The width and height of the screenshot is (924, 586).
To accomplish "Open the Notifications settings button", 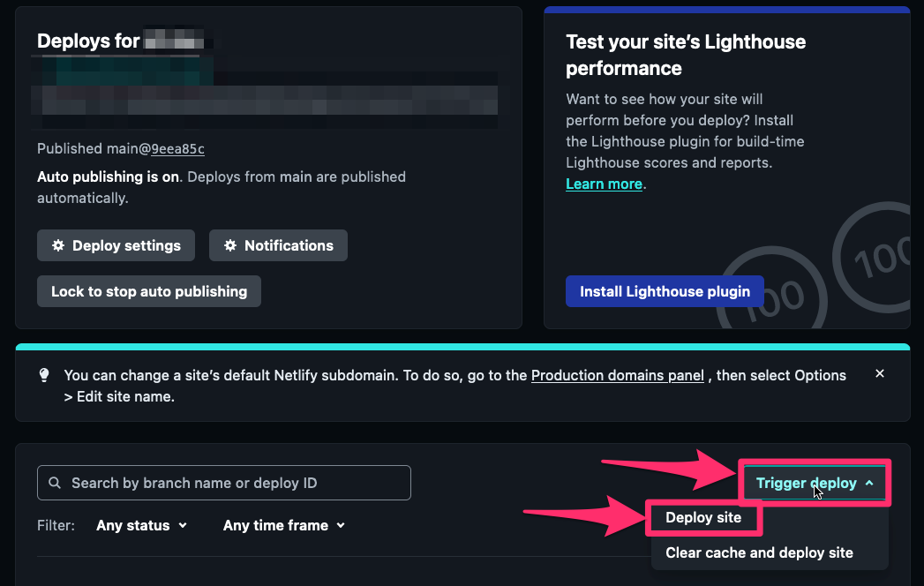I will (x=279, y=246).
